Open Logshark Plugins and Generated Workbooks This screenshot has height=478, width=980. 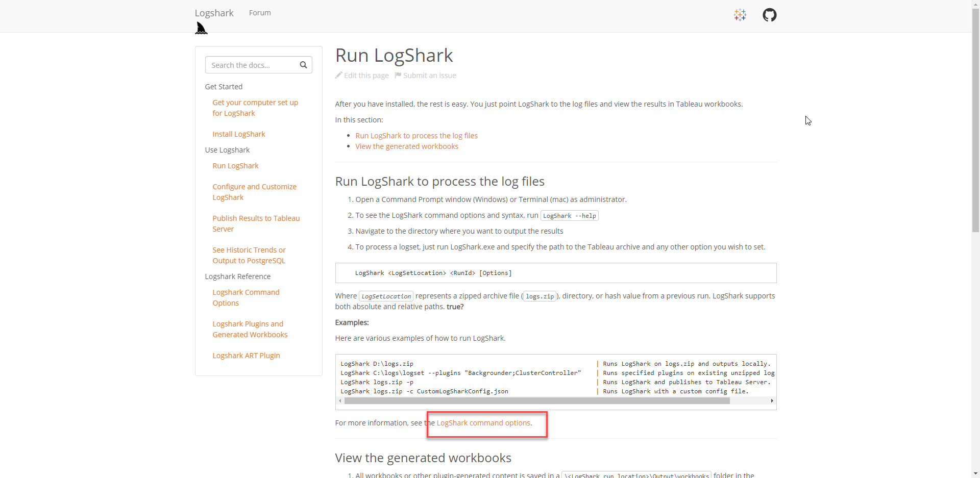point(250,329)
